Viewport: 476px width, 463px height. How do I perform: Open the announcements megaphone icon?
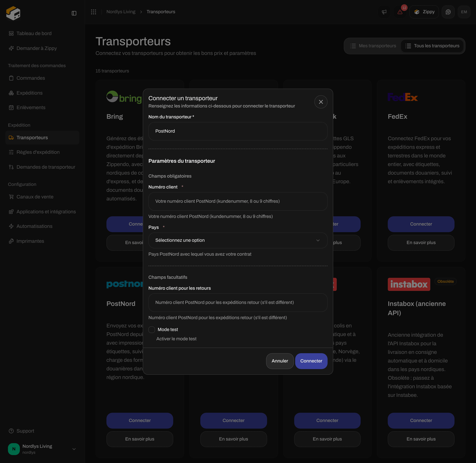(x=384, y=12)
